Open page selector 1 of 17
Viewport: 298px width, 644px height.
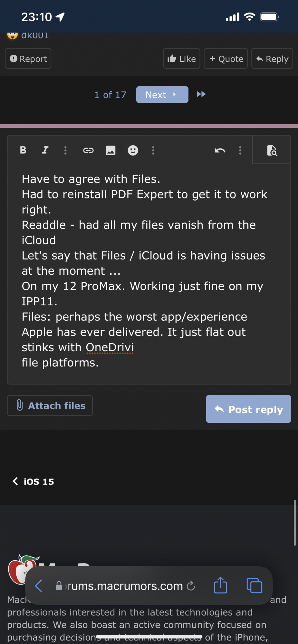(110, 95)
